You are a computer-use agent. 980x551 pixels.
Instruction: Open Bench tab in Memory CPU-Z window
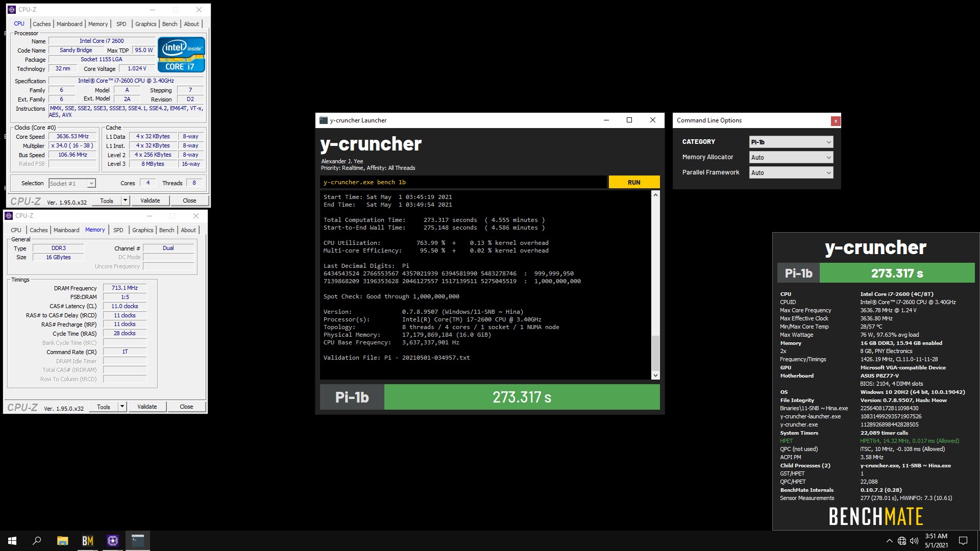click(x=167, y=230)
